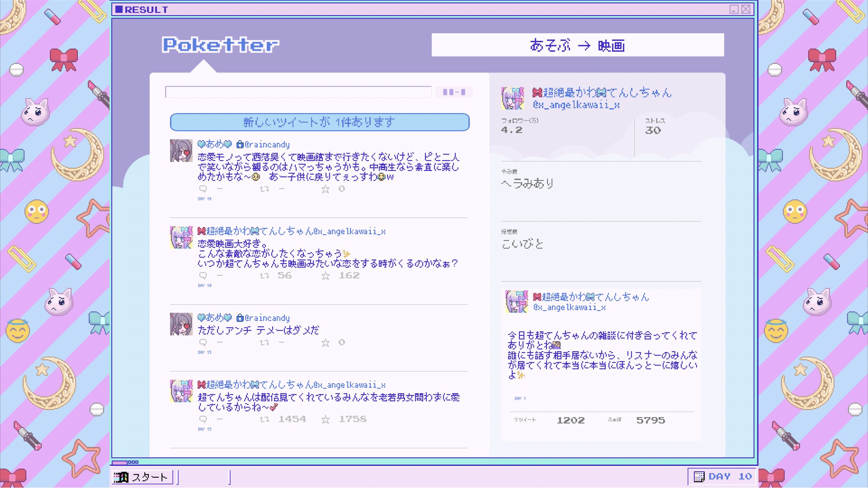Click star icon on 1758-favorites tweet
This screenshot has width=868, height=488.
pyautogui.click(x=325, y=419)
